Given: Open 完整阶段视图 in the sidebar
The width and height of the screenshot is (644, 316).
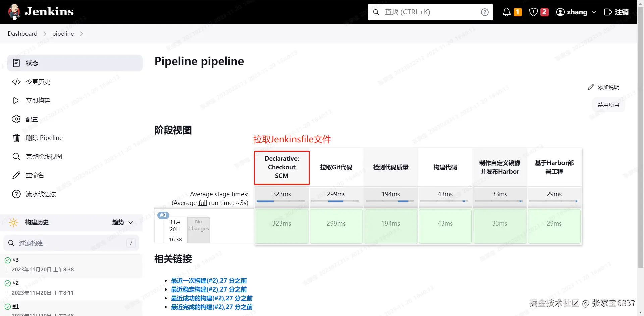Looking at the screenshot, I should click(75, 157).
